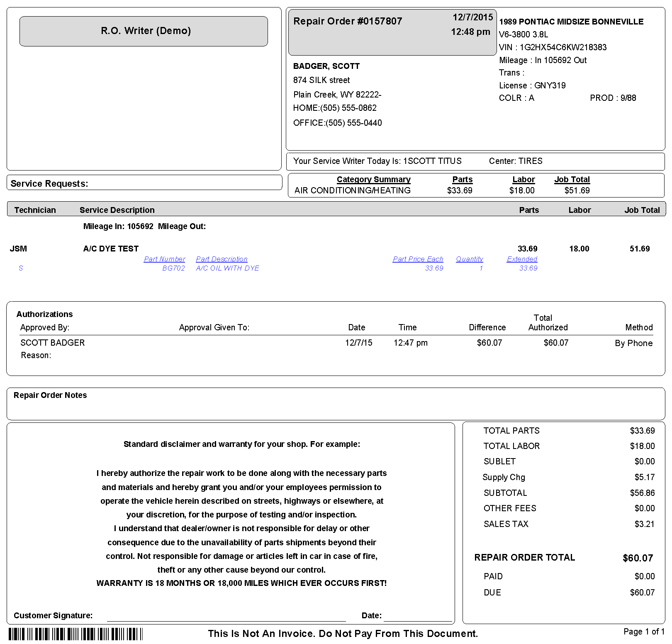Click the SCOTT BADGER authorization entry
The image size is (672, 644).
tap(53, 343)
